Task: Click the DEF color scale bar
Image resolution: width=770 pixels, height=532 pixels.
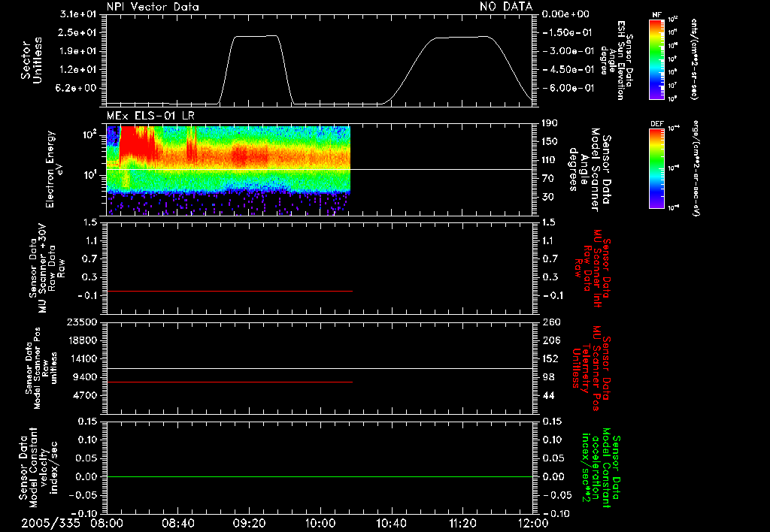Action: point(656,168)
